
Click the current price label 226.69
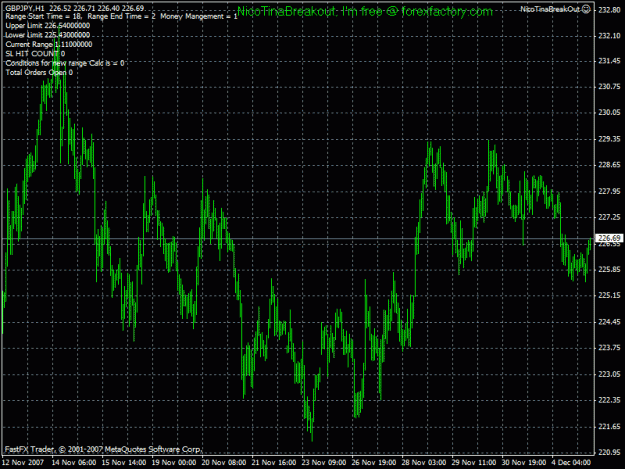(x=609, y=238)
